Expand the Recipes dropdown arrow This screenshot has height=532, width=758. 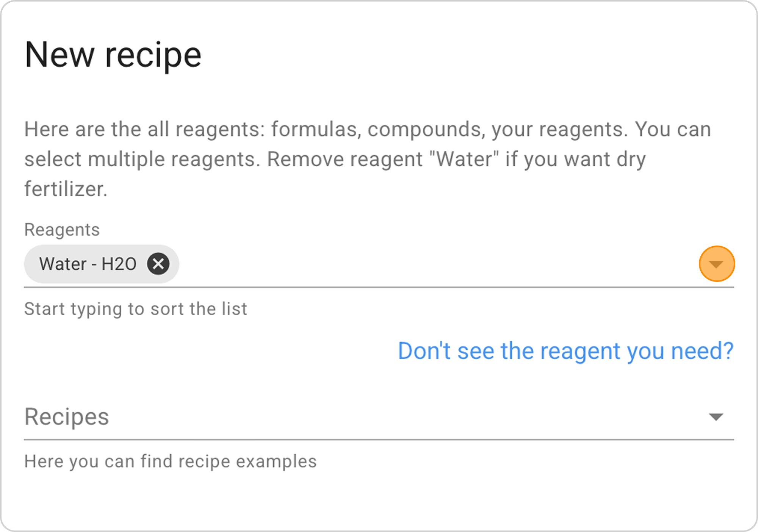pyautogui.click(x=716, y=417)
